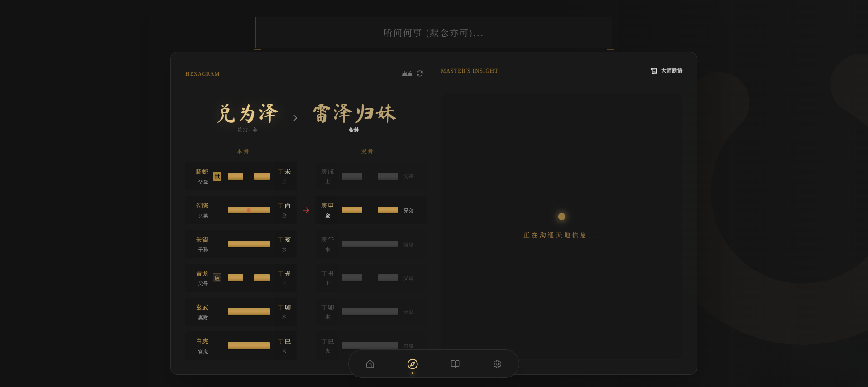
Task: Switch to the 变卦 column header
Action: (x=367, y=151)
